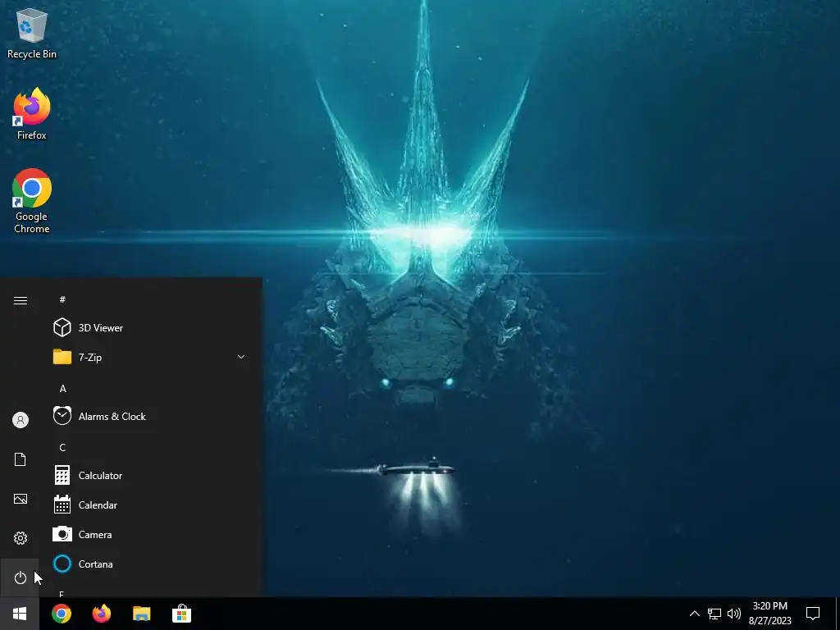Select the Google Chrome desktop shortcut

coord(32,202)
